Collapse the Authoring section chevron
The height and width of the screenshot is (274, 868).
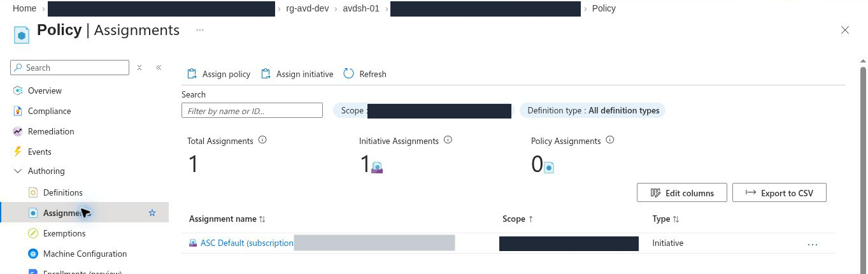tap(18, 171)
